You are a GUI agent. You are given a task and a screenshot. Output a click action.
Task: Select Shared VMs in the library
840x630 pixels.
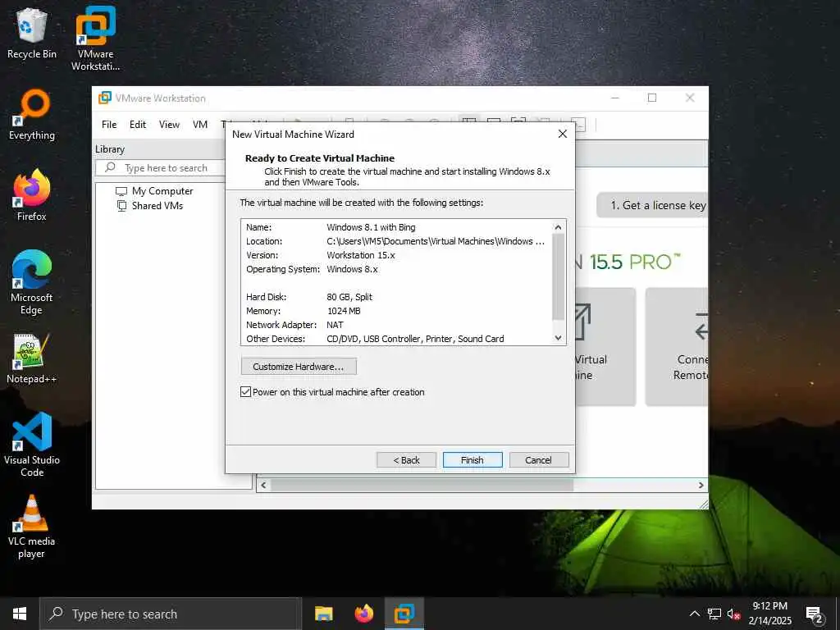pos(150,206)
